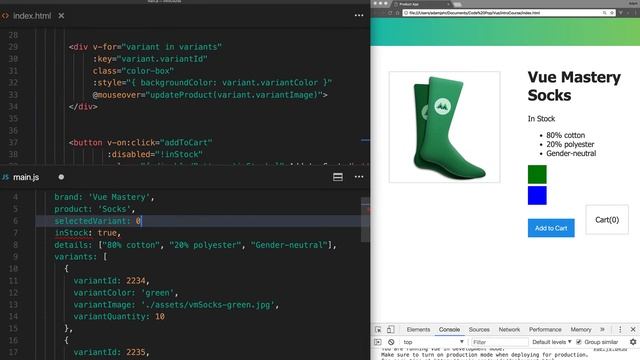Select the green color swatch
The image size is (640, 360).
[537, 174]
